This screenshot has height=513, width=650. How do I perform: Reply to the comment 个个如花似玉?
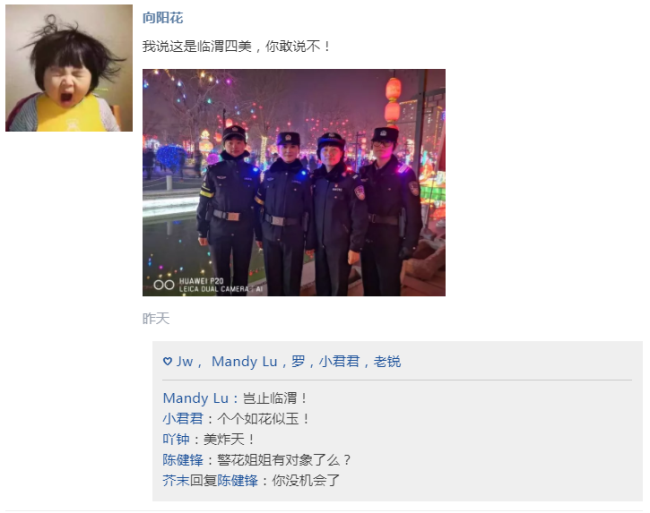pyautogui.click(x=263, y=419)
